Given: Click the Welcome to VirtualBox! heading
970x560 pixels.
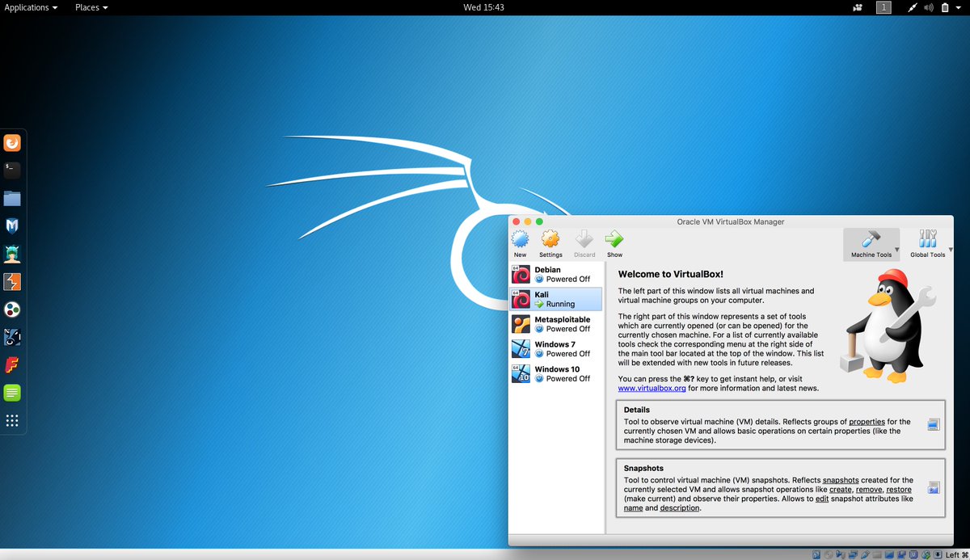Looking at the screenshot, I should pyautogui.click(x=671, y=274).
